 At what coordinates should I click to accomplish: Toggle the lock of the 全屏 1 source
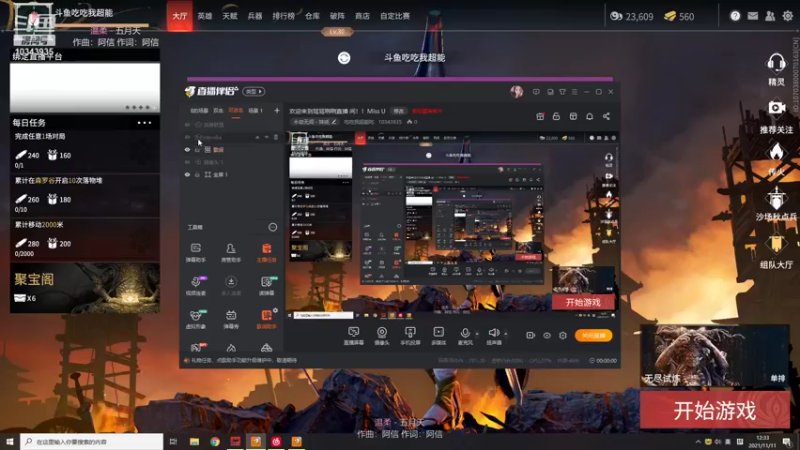[x=197, y=174]
